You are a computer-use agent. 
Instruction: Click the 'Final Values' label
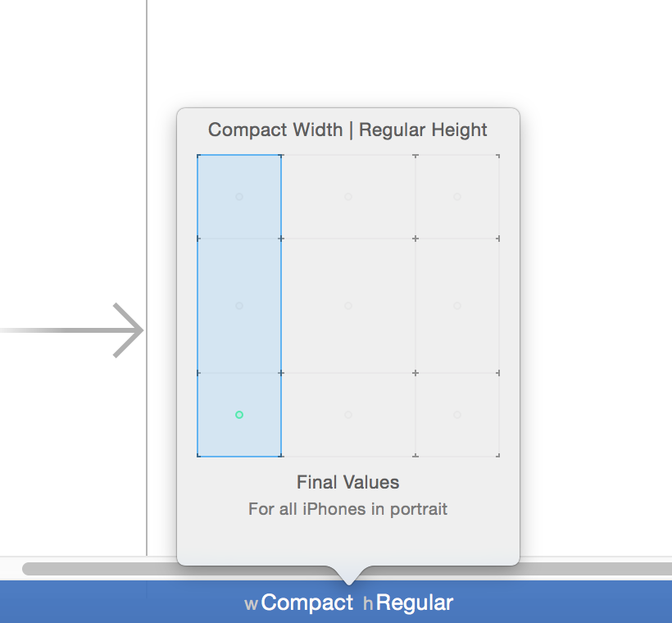[x=347, y=482]
